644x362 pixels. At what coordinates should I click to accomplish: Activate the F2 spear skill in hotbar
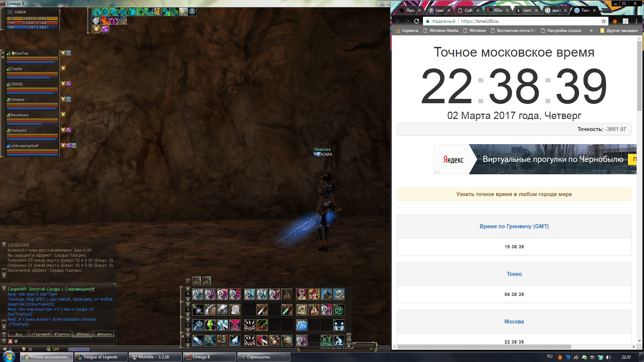click(x=210, y=341)
